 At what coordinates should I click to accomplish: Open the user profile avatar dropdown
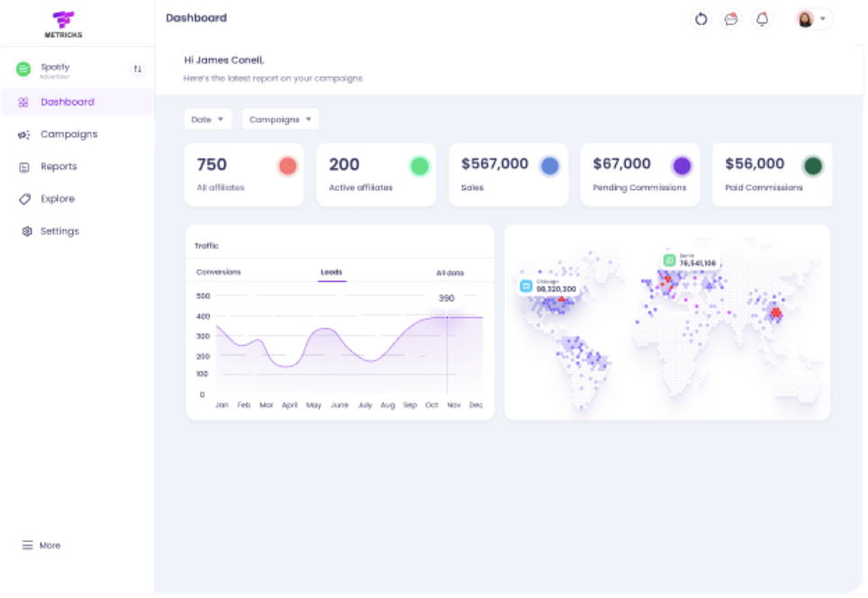click(x=814, y=19)
